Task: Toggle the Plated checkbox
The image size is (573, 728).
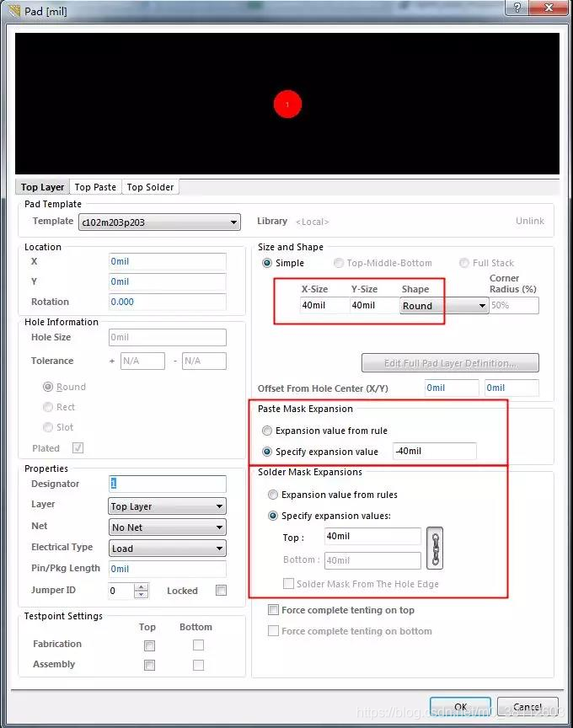Action: tap(78, 448)
